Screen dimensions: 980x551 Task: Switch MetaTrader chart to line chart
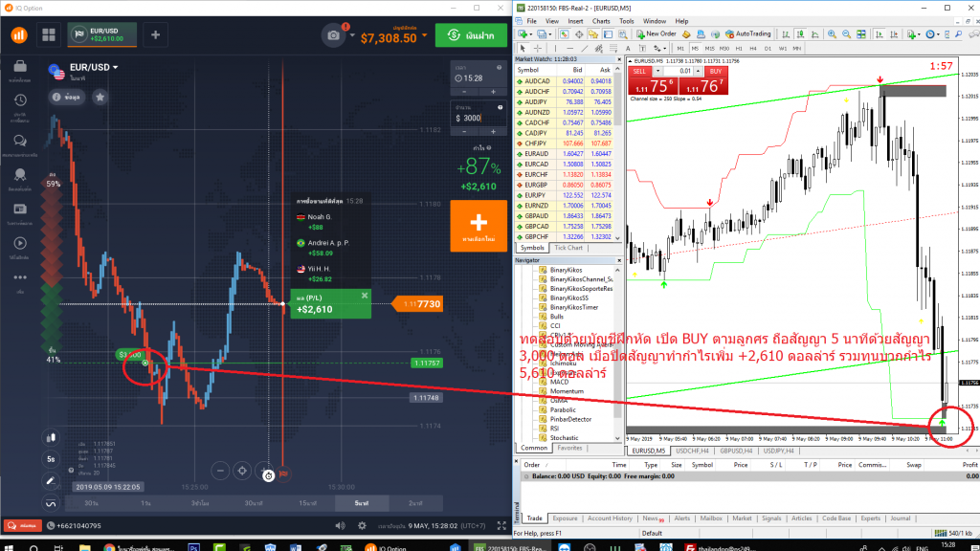[815, 34]
